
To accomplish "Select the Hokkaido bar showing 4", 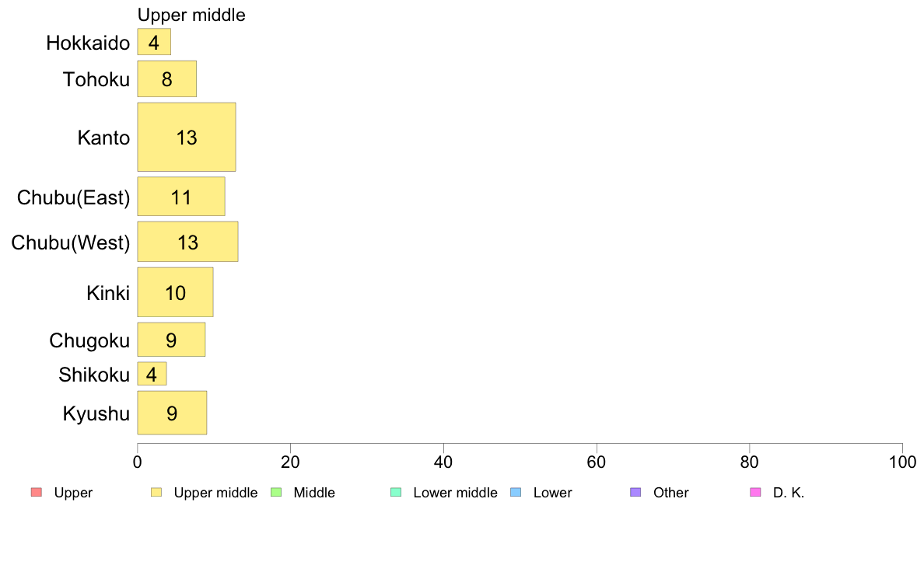I will point(154,43).
